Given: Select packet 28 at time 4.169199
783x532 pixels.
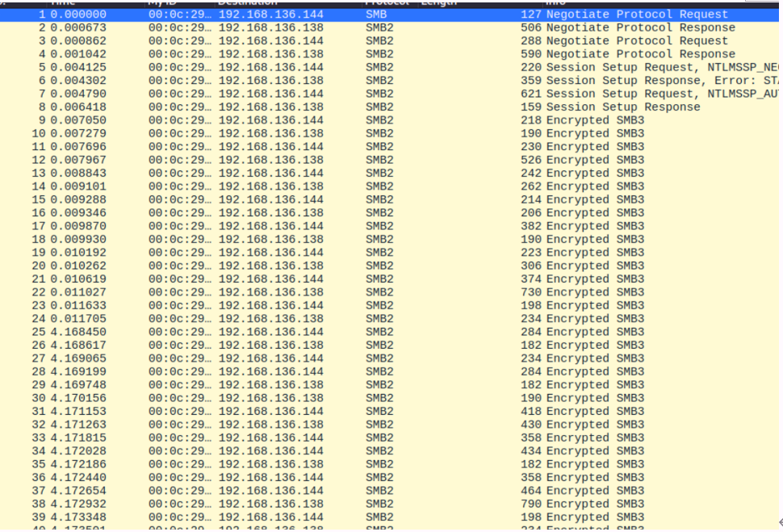Looking at the screenshot, I should [390, 371].
